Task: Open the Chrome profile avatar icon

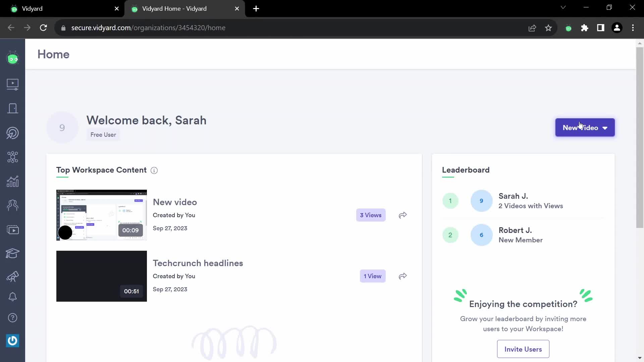Action: point(617,28)
